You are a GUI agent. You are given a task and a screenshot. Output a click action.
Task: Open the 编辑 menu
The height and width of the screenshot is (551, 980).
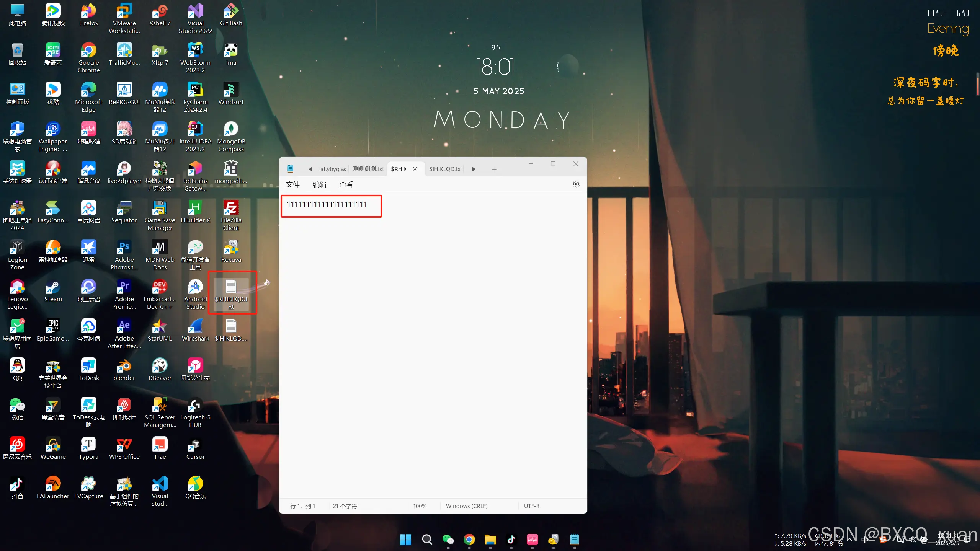[x=319, y=185]
